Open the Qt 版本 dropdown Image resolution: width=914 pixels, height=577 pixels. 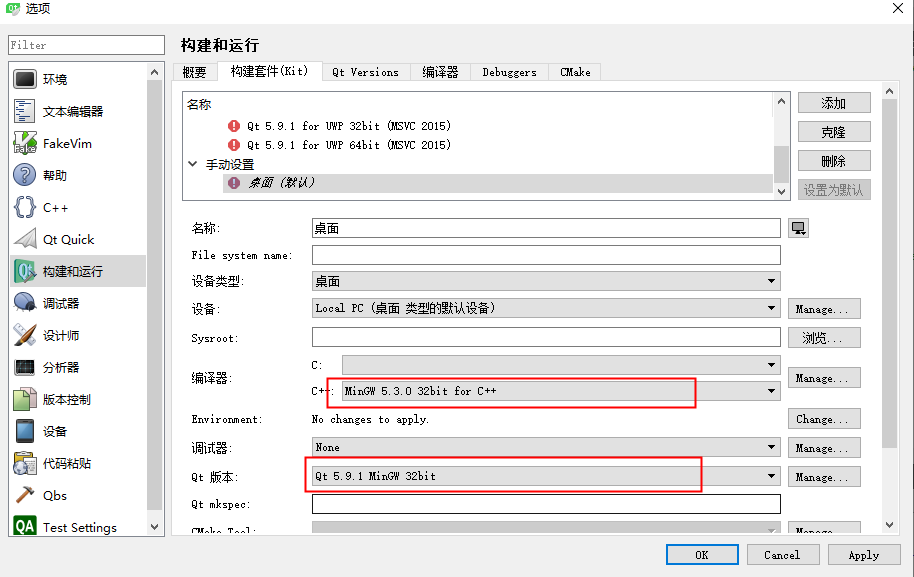coord(546,476)
